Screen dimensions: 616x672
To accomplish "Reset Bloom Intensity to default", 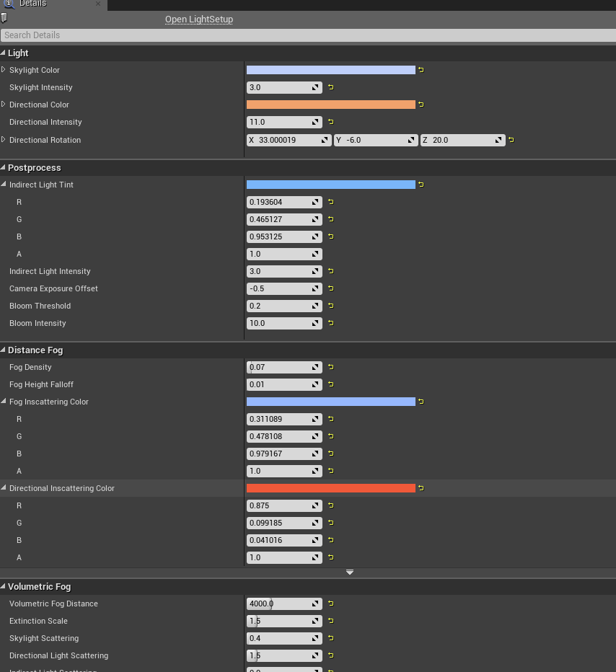I will 331,323.
